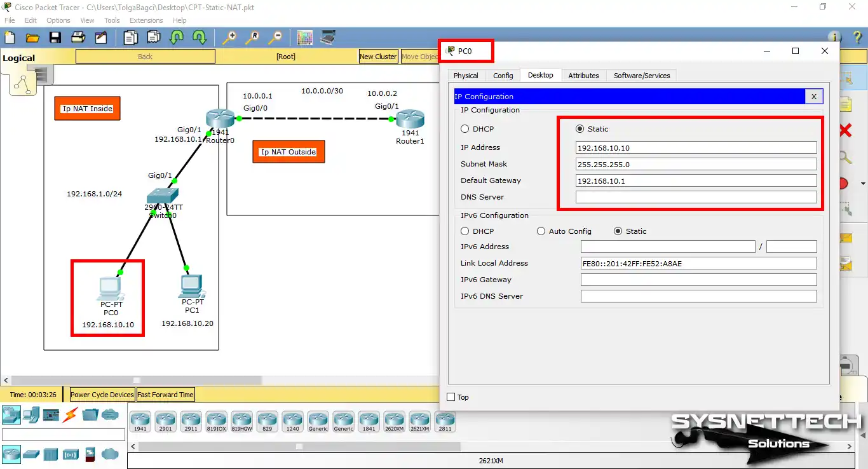Select the Static IP configuration radio button
Image resolution: width=868 pixels, height=469 pixels.
[x=580, y=128]
